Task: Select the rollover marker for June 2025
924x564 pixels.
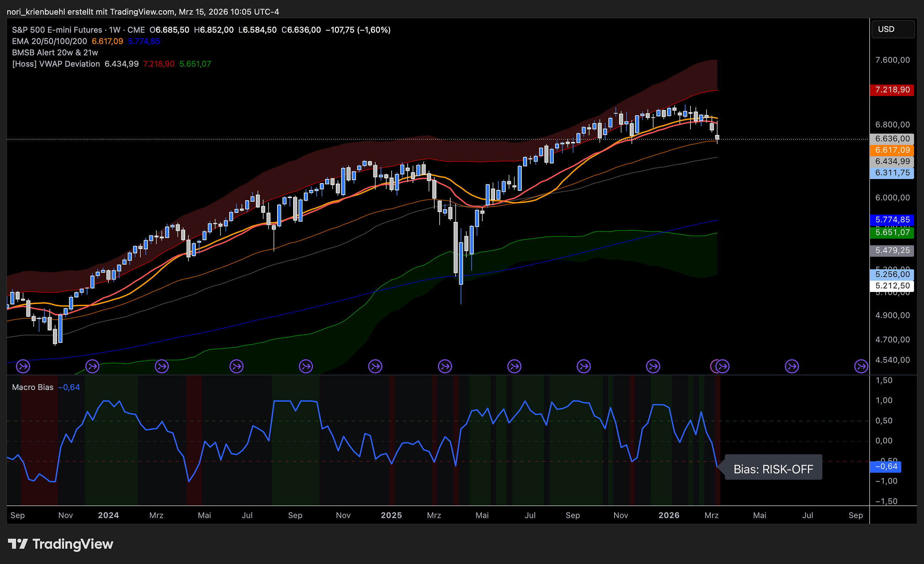Action: click(514, 366)
